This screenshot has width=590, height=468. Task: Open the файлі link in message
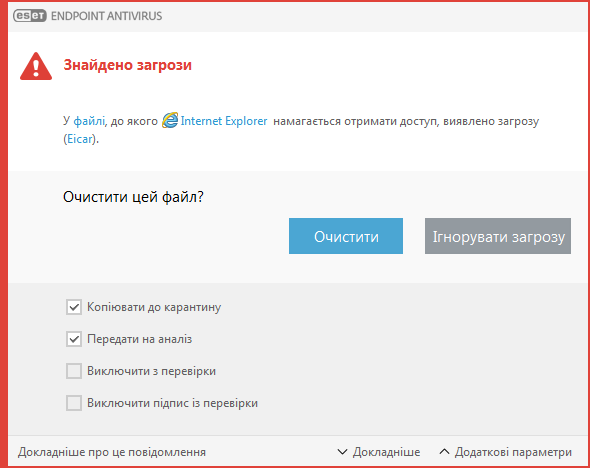click(89, 121)
